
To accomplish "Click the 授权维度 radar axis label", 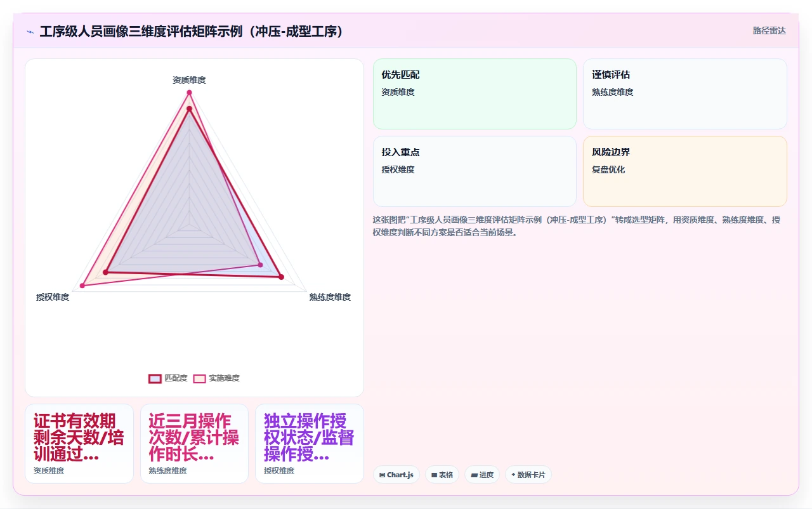I will (x=53, y=297).
